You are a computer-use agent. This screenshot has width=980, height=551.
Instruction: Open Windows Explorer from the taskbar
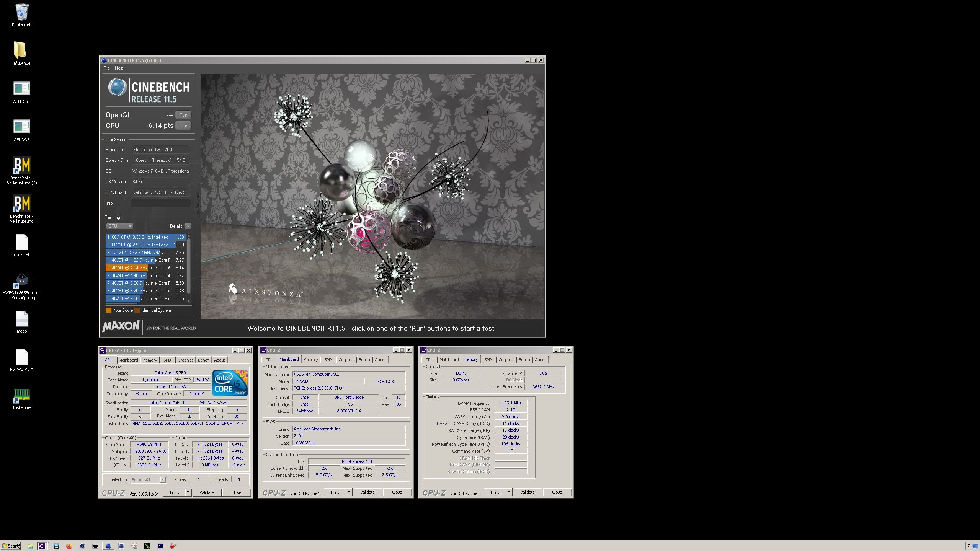click(x=30, y=546)
